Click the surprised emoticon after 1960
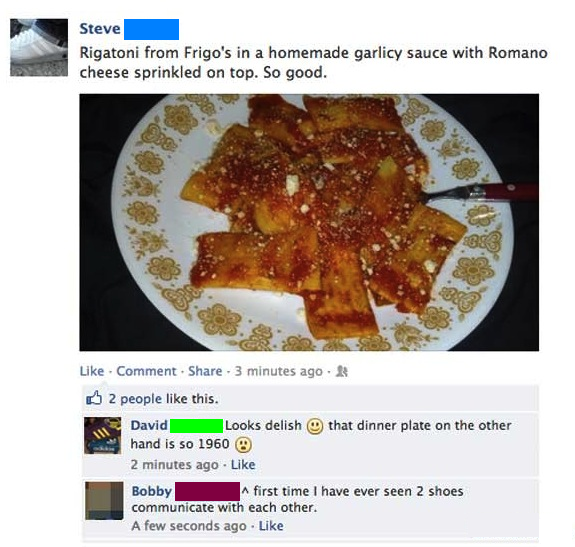This screenshot has width=575, height=547. (243, 445)
